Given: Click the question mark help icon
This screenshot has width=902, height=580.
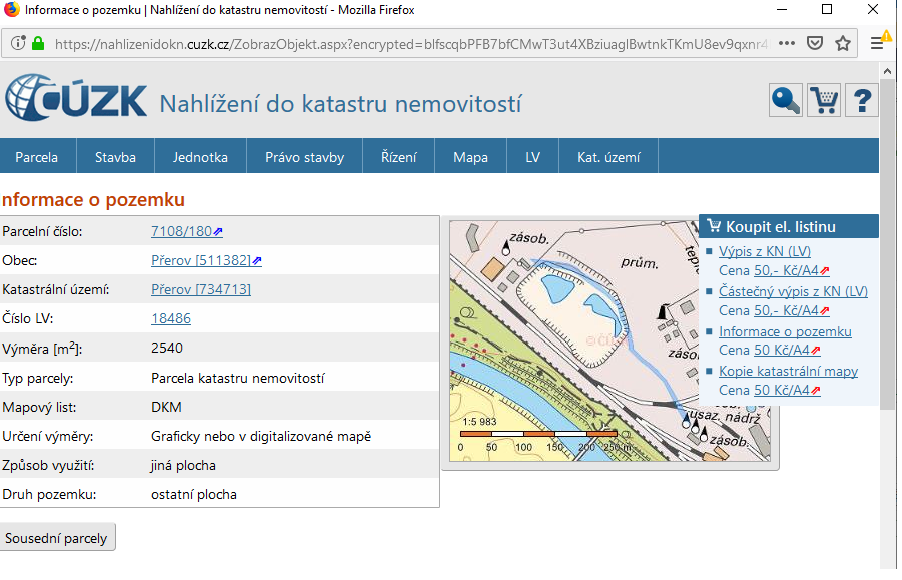Looking at the screenshot, I should (861, 100).
